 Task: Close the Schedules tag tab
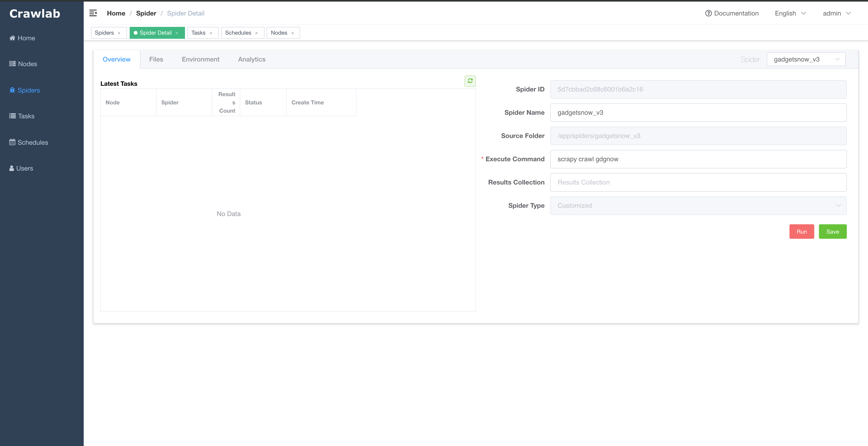coord(257,33)
